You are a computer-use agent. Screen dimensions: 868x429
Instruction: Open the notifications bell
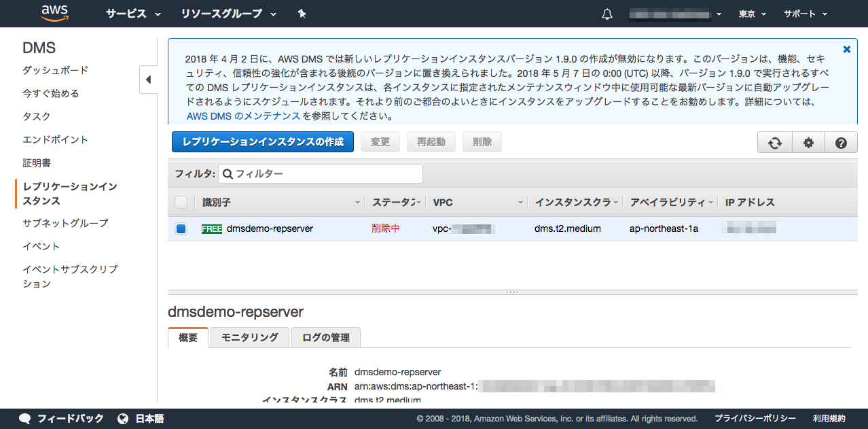607,14
